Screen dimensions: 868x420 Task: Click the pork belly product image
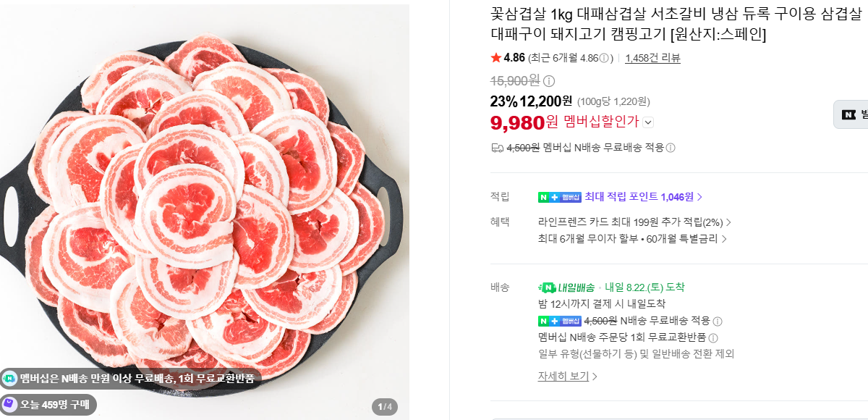(205, 210)
